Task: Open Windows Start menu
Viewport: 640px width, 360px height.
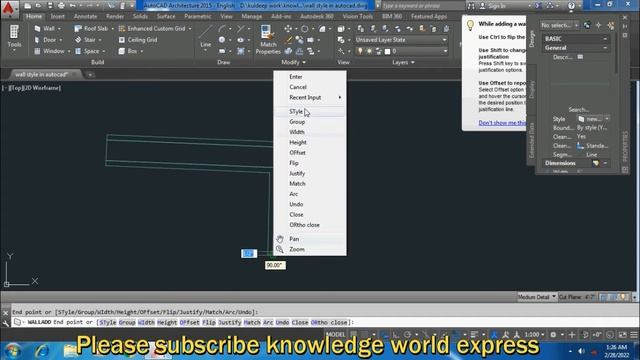Action: 13,351
